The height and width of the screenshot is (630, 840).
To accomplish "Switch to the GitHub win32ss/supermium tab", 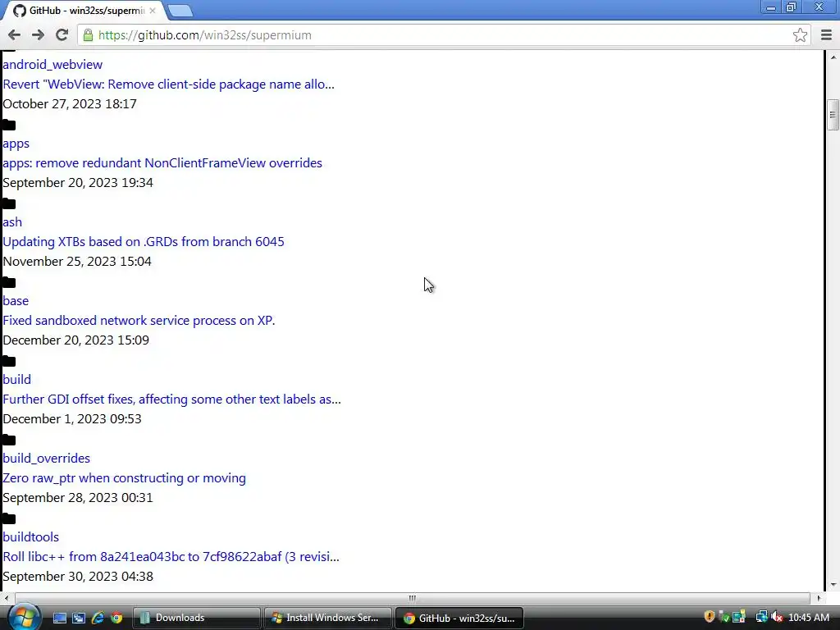I will [85, 11].
